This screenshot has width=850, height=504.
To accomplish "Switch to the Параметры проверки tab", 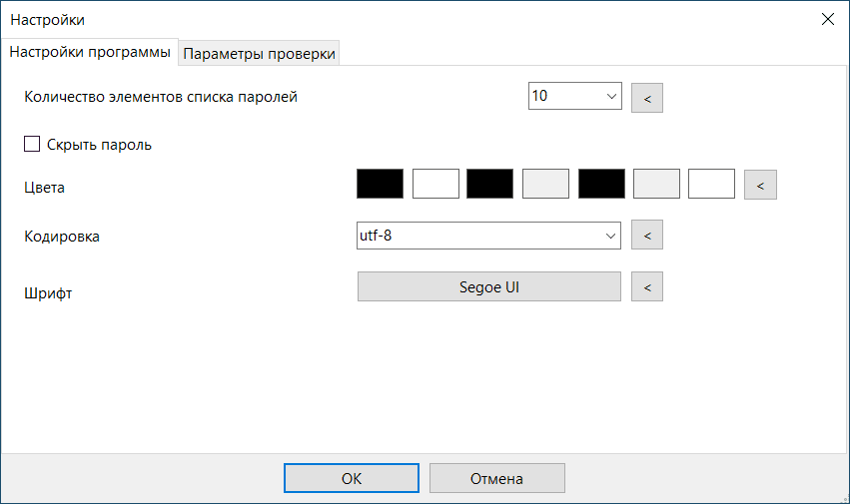I will coord(260,54).
